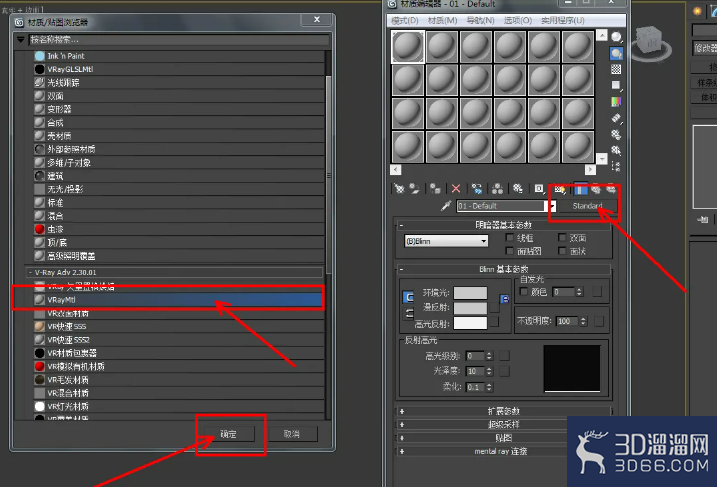This screenshot has height=487, width=717.
Task: Click the 高光反射 specular color swatch
Action: click(x=471, y=323)
